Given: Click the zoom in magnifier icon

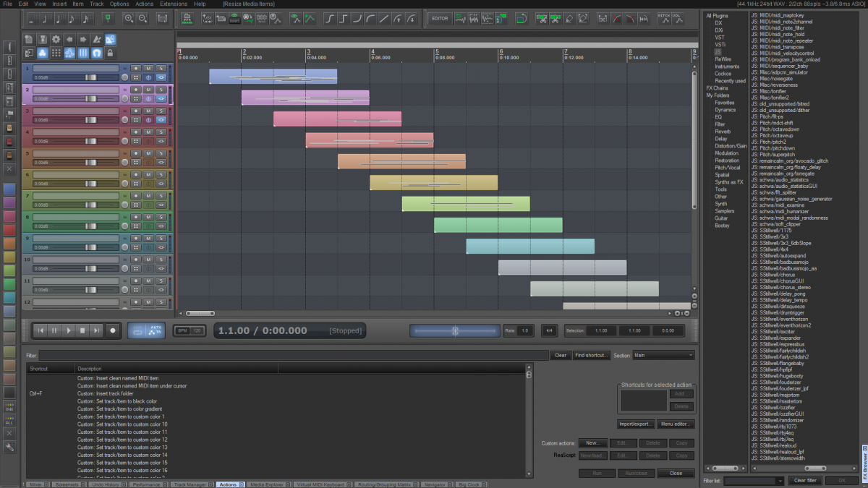Looking at the screenshot, I should pos(129,18).
